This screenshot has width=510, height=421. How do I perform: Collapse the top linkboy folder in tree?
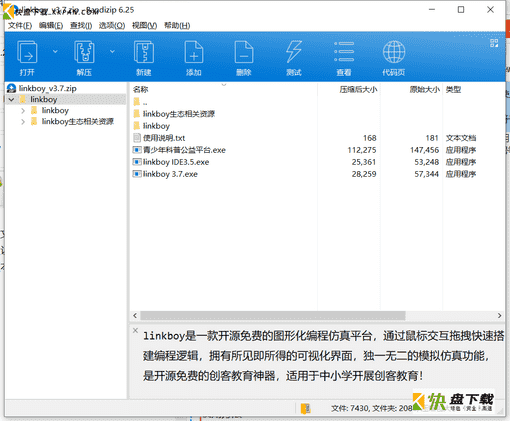point(12,99)
